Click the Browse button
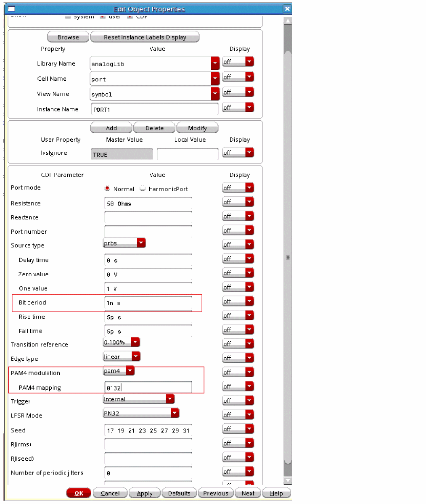The height and width of the screenshot is (504, 426). click(68, 37)
